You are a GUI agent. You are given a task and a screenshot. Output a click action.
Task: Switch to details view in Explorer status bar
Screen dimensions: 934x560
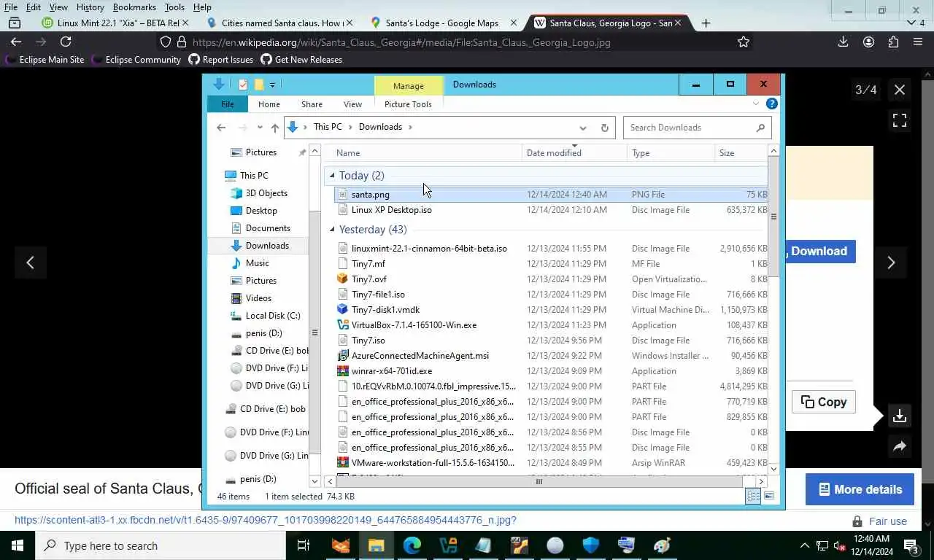coord(753,497)
